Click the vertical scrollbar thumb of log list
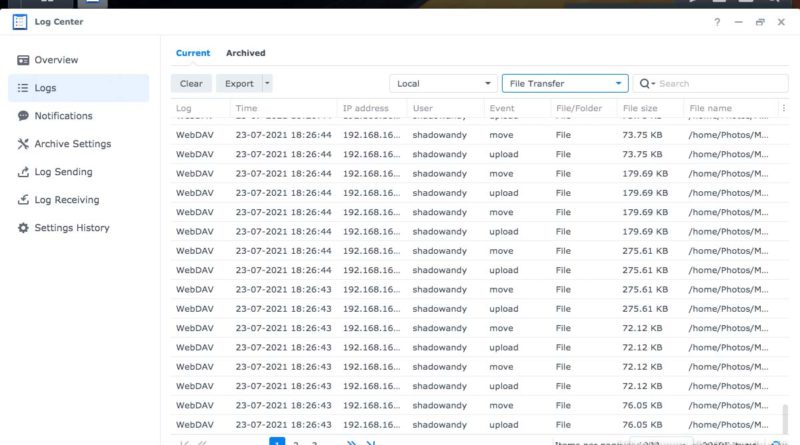Screen dimensions: 800x445 pos(786,413)
